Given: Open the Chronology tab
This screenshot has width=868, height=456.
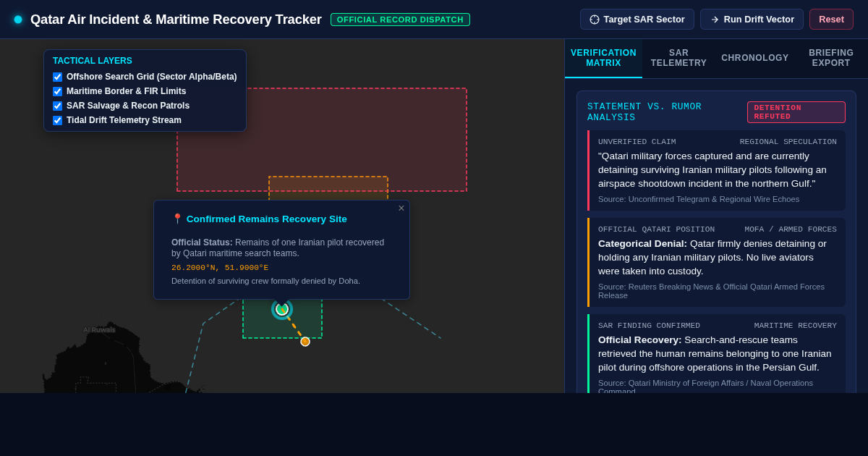Looking at the screenshot, I should (754, 58).
